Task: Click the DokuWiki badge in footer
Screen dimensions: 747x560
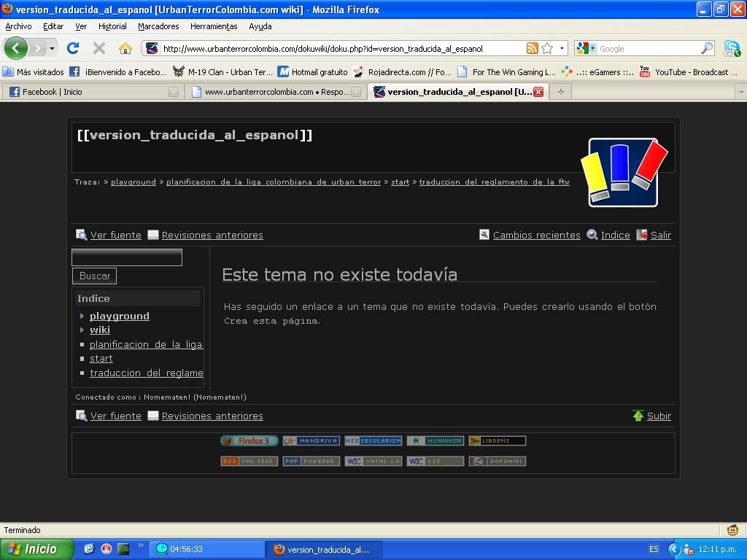Action: coord(497,462)
